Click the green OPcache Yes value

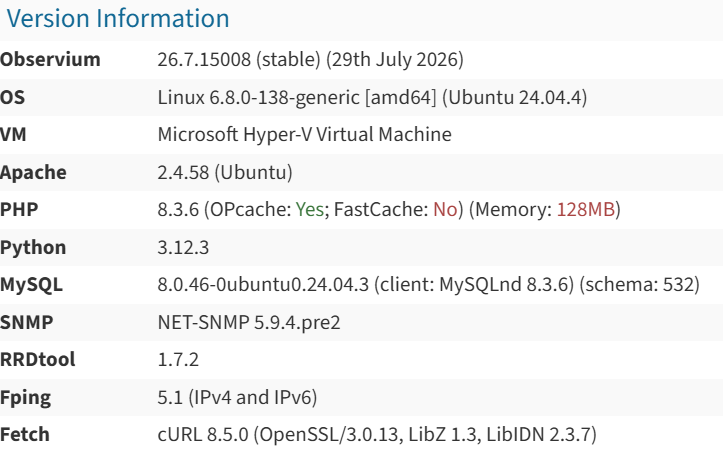pos(310,209)
